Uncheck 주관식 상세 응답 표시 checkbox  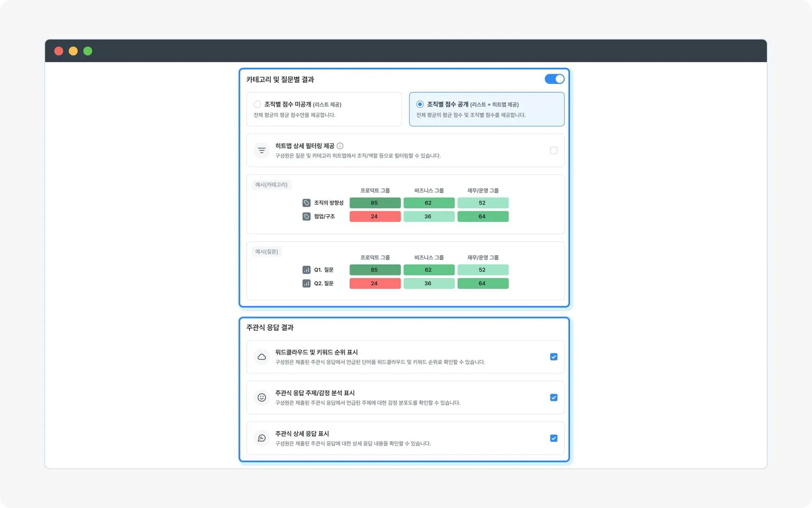coord(553,438)
